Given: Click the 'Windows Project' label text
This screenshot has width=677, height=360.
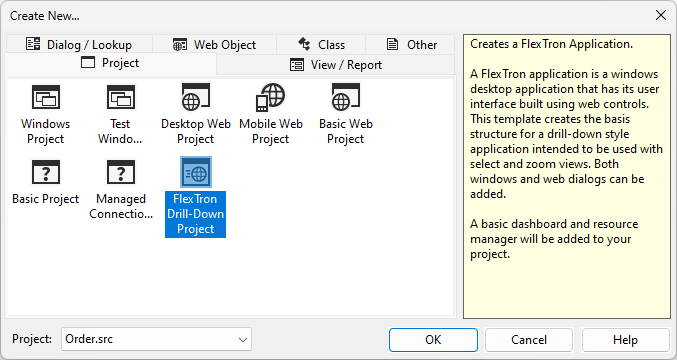Looking at the screenshot, I should [46, 131].
